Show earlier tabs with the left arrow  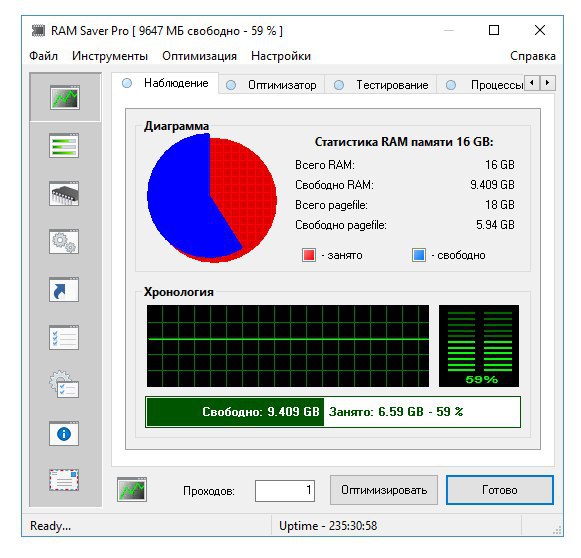click(532, 83)
